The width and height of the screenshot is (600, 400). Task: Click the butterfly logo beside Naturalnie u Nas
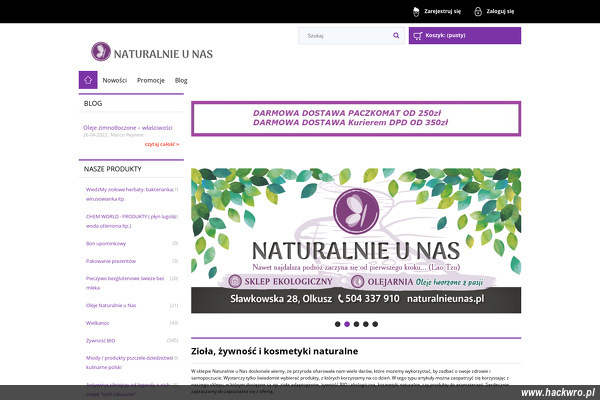point(101,52)
